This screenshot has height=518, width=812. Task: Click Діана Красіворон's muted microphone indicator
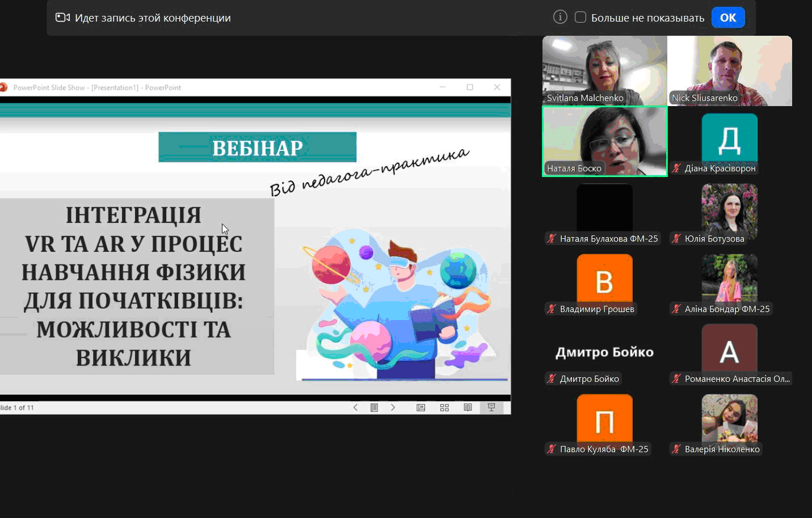click(x=676, y=168)
